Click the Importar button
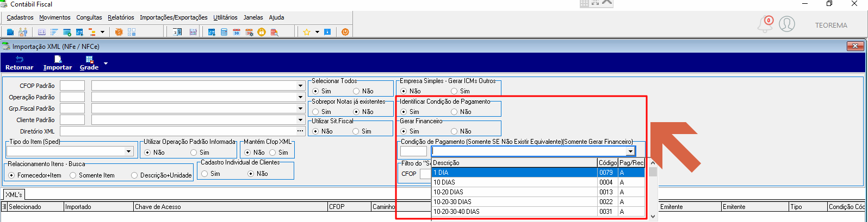868x222 pixels. tap(58, 63)
